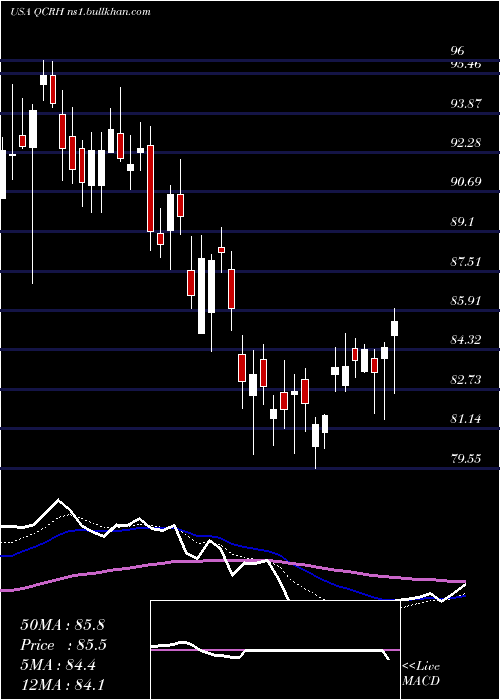
Task: Click the last white candlestick near 85
Action: point(394,350)
